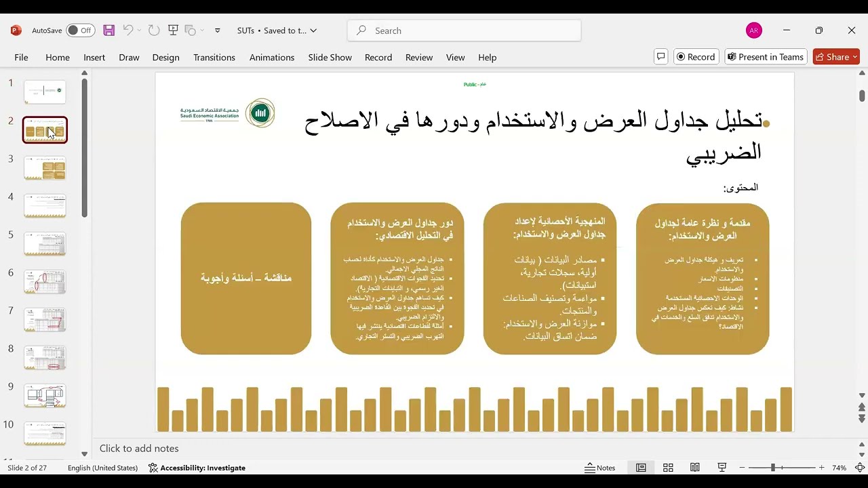Viewport: 868px width, 488px height.
Task: Open the Draw tab
Action: pyautogui.click(x=129, y=58)
